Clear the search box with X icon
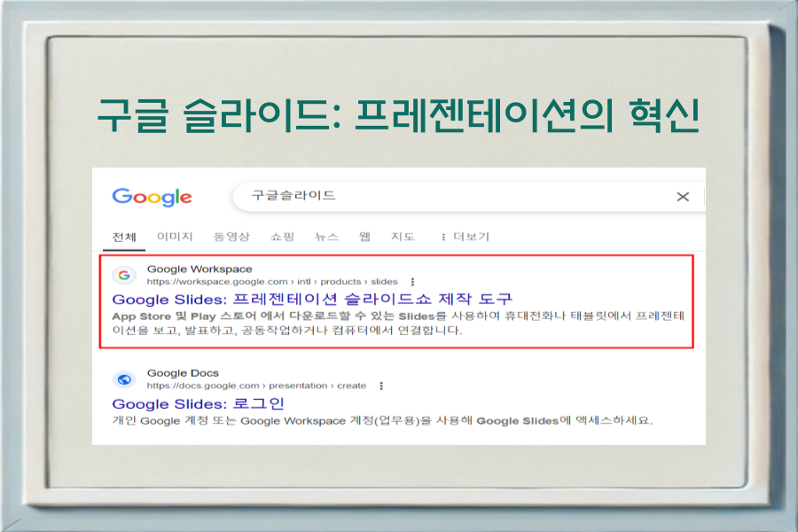798x532 pixels. click(x=683, y=197)
